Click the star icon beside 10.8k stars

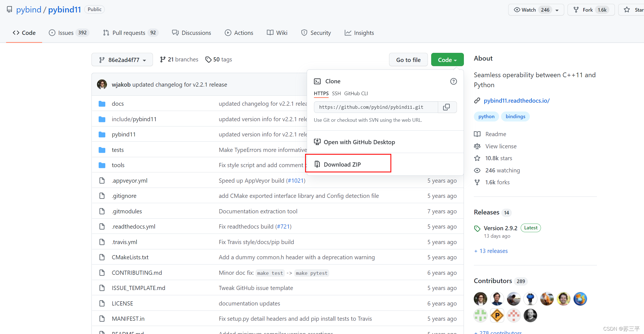point(477,158)
